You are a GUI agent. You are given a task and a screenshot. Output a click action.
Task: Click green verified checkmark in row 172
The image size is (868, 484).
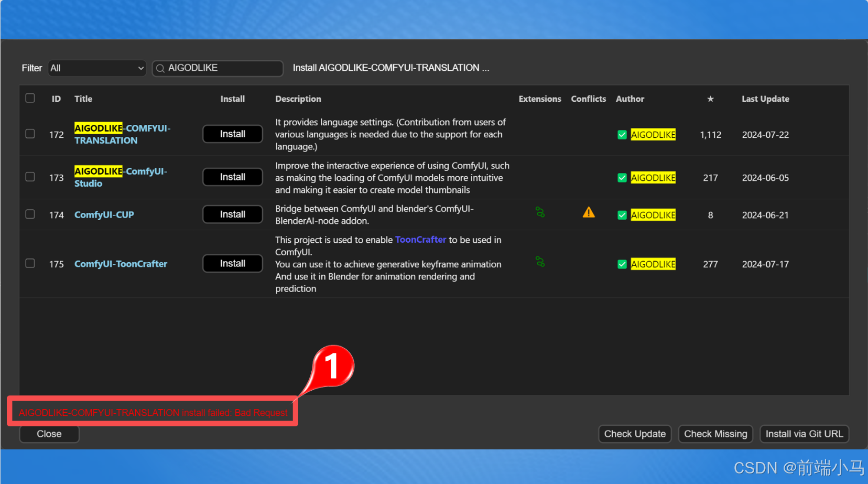pyautogui.click(x=622, y=135)
